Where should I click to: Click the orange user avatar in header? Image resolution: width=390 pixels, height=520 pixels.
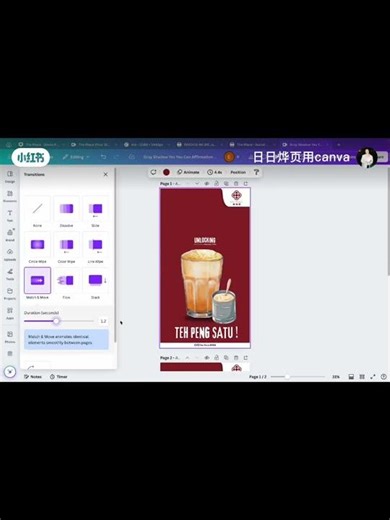coord(229,157)
